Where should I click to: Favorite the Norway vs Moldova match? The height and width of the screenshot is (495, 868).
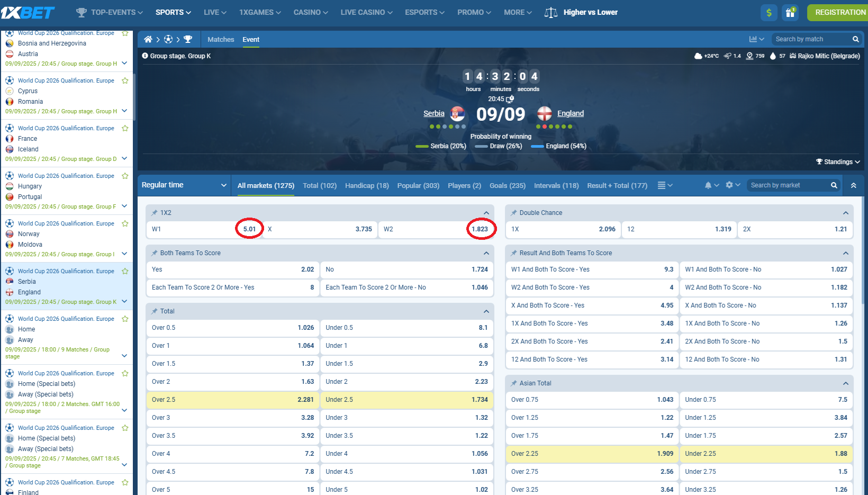tap(125, 223)
